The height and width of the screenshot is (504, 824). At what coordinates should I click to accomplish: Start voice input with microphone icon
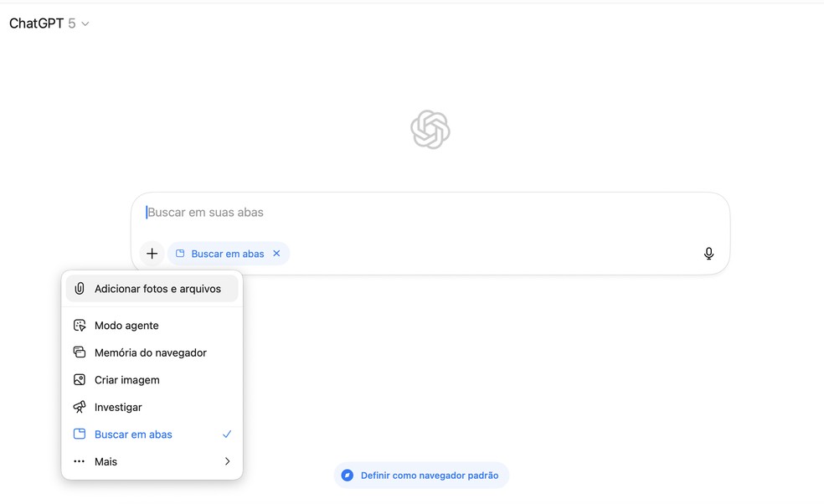tap(708, 254)
